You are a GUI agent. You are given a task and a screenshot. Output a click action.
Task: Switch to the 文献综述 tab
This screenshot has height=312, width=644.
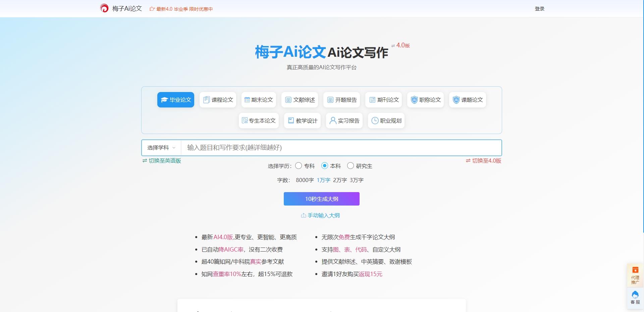pyautogui.click(x=300, y=100)
